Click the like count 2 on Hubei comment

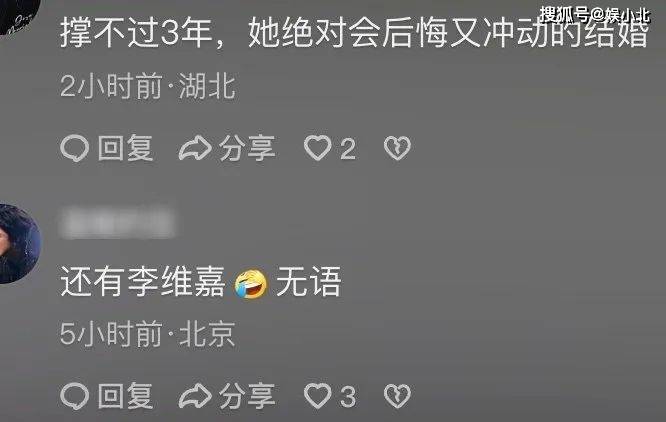tap(348, 149)
